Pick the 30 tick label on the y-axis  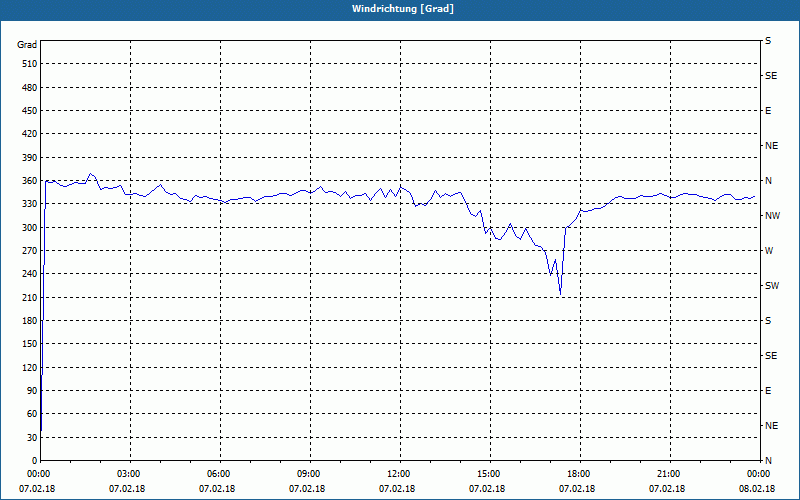click(32, 437)
